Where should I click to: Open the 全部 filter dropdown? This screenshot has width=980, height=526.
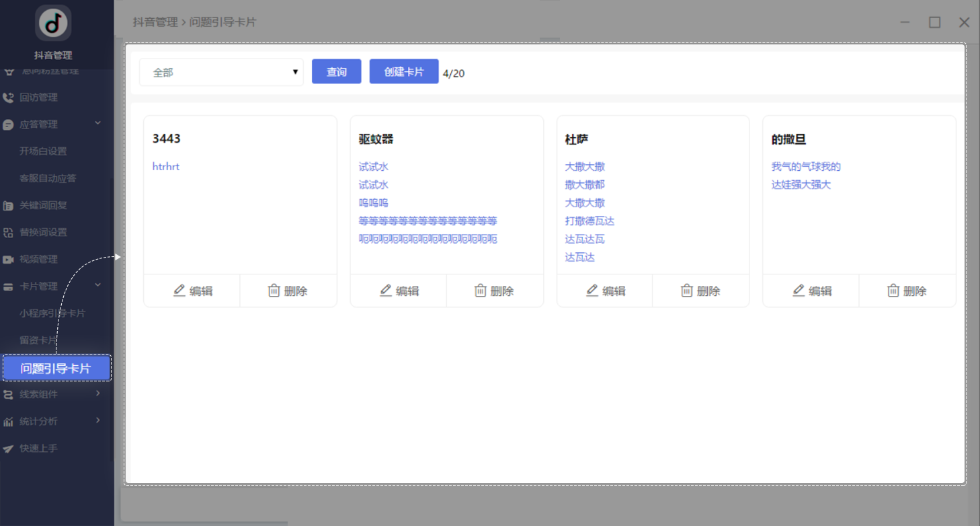click(x=221, y=73)
